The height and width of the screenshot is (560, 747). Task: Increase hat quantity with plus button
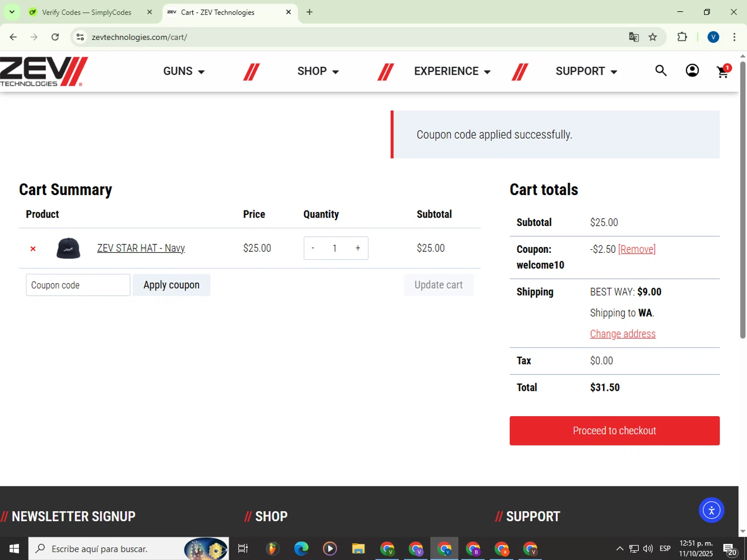pos(358,248)
